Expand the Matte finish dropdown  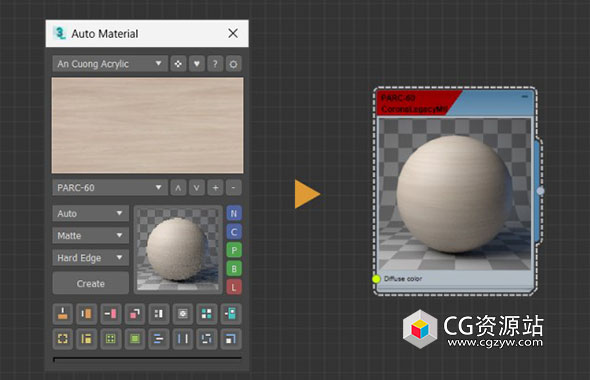point(91,236)
